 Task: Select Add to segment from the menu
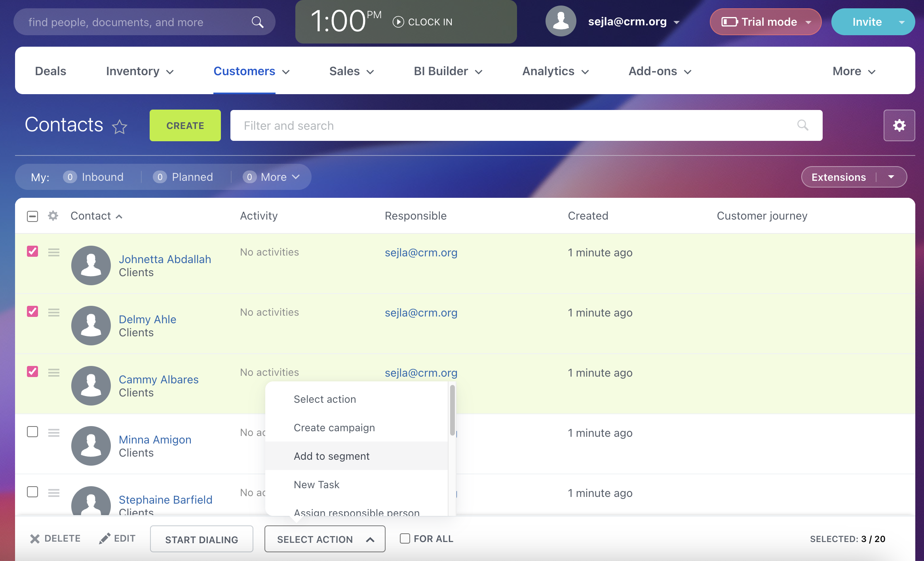331,456
